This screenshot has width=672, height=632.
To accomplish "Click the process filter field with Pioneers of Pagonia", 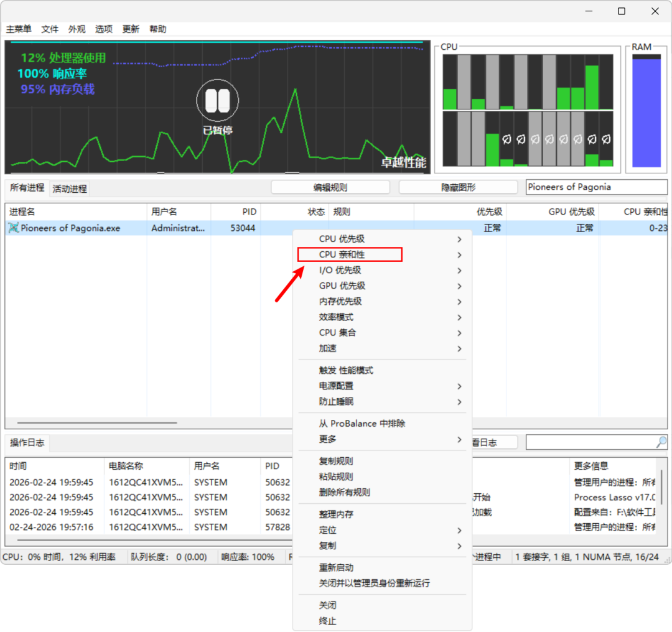I will click(x=596, y=187).
